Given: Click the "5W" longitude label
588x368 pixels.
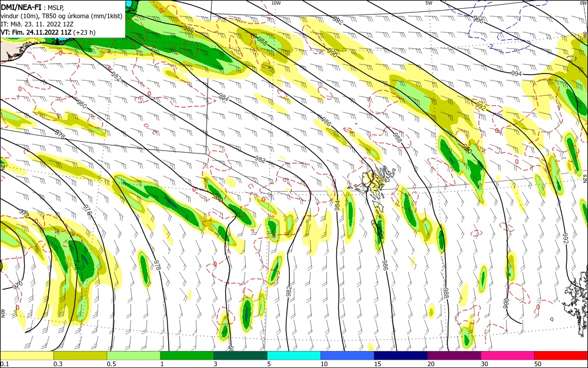Looking at the screenshot, I should [x=429, y=3].
